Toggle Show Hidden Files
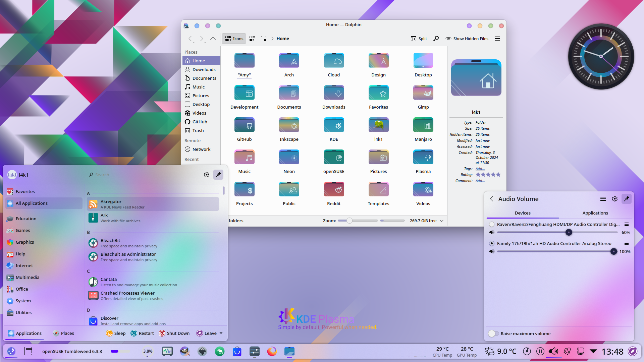 (x=467, y=39)
